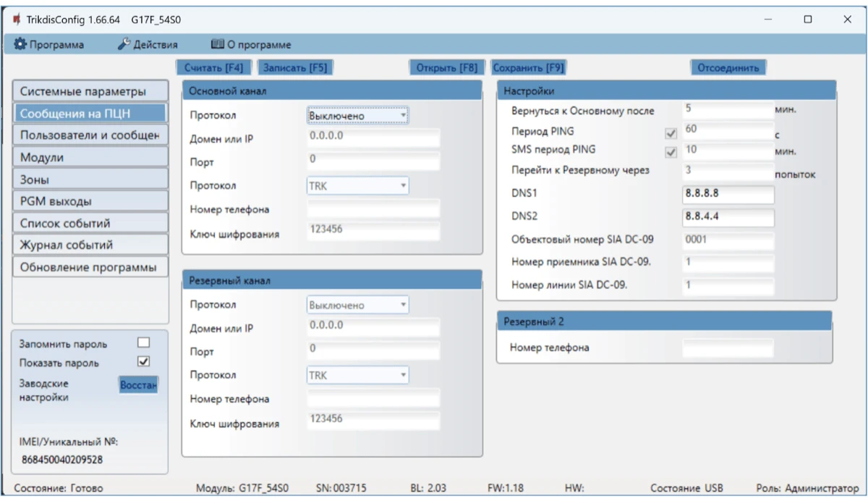868x498 pixels.
Task: Go to the Журнал событий section
Action: click(x=90, y=245)
